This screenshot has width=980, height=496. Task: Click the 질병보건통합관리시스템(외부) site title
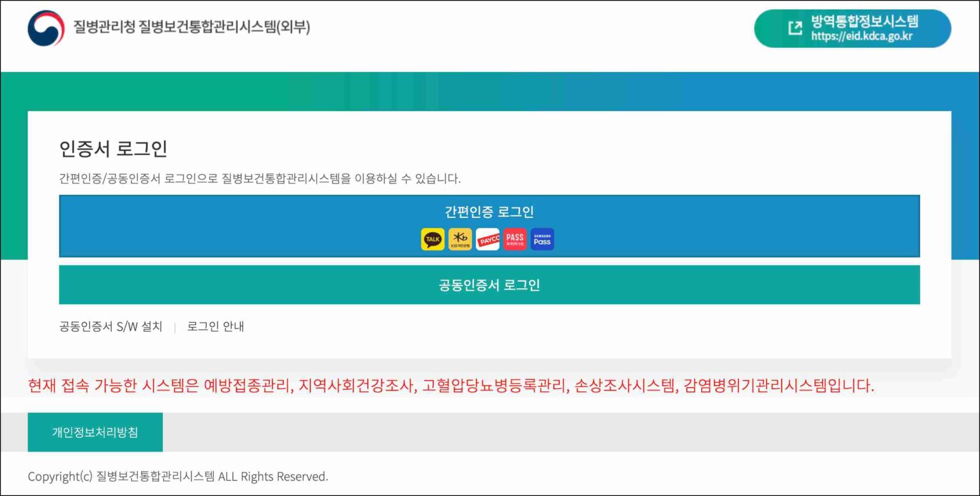(193, 26)
